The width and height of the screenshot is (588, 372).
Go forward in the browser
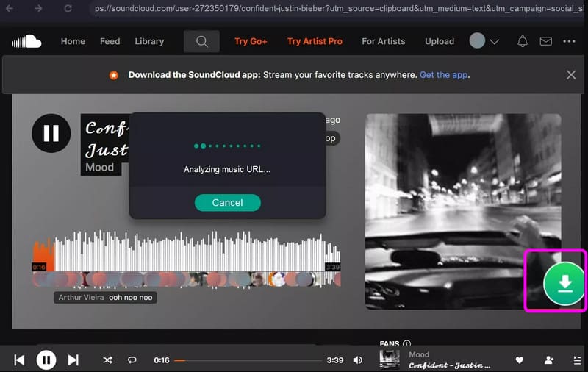click(x=38, y=8)
